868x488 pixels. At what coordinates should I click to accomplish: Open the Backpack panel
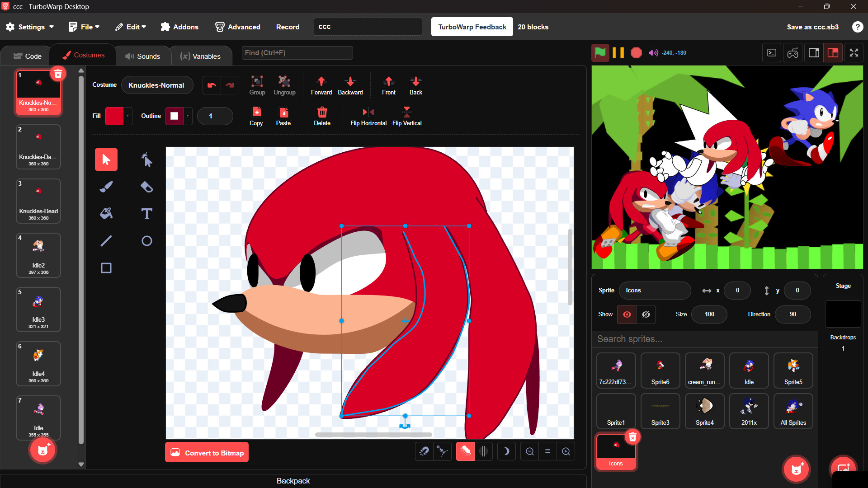[x=293, y=481]
